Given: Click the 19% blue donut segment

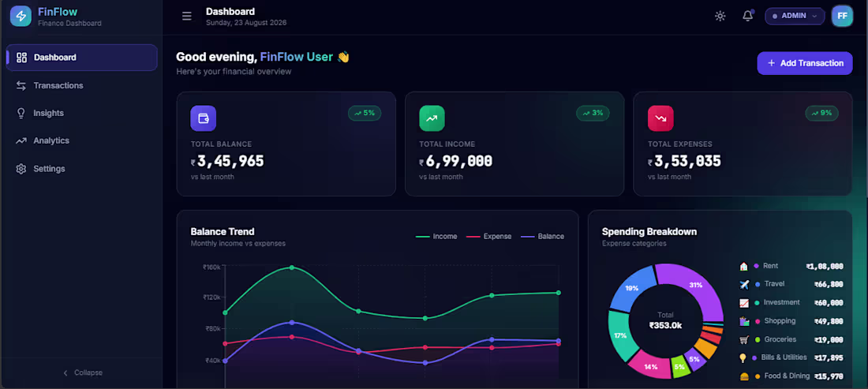Looking at the screenshot, I should (630, 288).
